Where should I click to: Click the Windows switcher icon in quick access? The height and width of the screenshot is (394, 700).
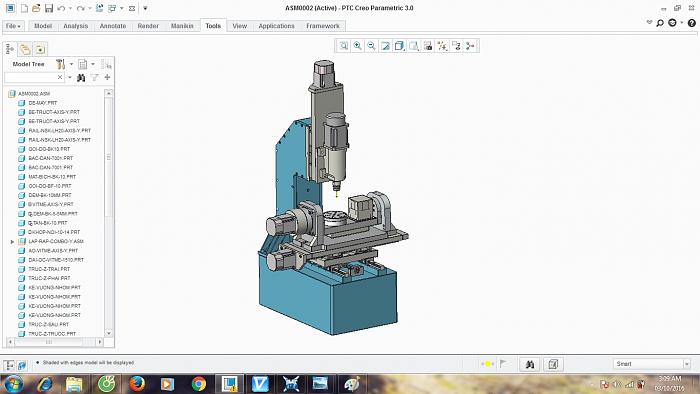112,8
